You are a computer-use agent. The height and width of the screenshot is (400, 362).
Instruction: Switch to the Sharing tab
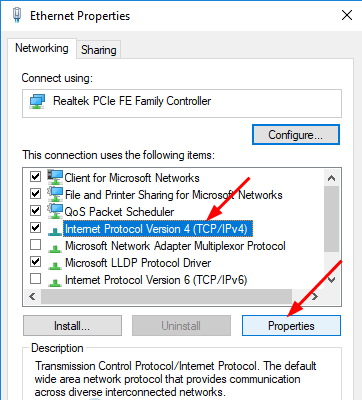[x=99, y=50]
